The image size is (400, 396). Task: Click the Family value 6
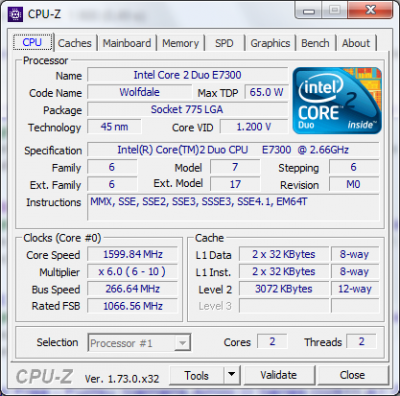point(112,167)
